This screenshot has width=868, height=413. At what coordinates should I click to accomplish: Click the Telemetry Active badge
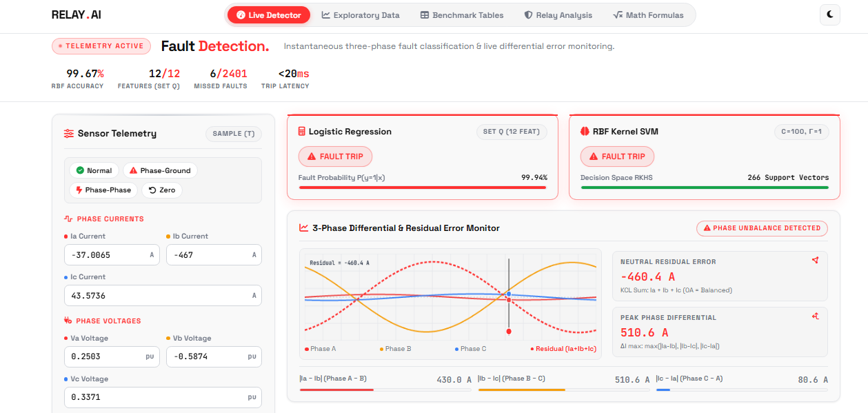point(101,46)
